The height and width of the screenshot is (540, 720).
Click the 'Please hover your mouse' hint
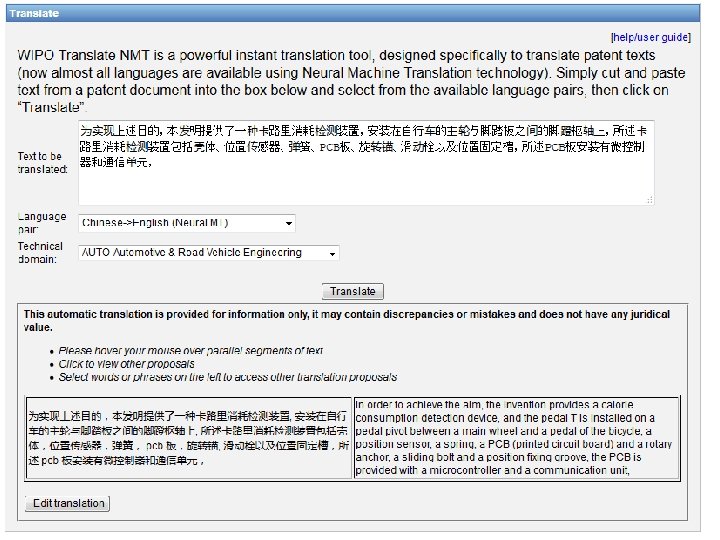[191, 351]
